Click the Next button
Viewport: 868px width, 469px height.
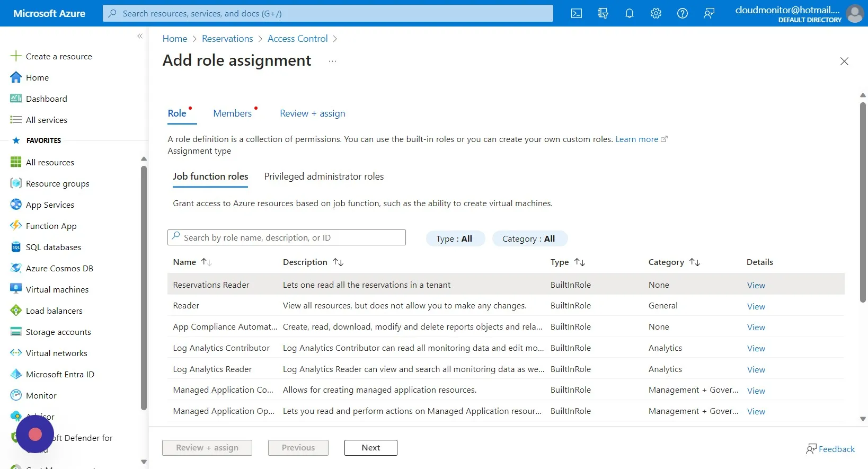(371, 448)
